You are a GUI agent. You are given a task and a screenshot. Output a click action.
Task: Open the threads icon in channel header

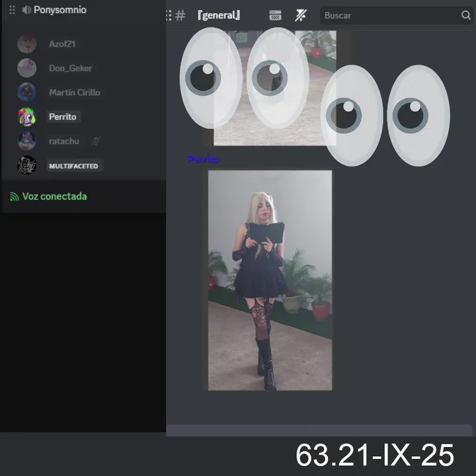pos(275,15)
